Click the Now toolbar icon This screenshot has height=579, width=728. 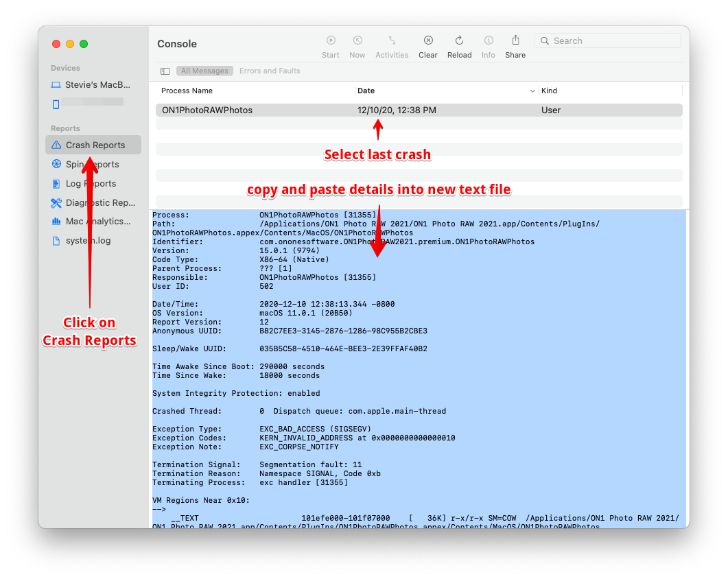click(357, 41)
